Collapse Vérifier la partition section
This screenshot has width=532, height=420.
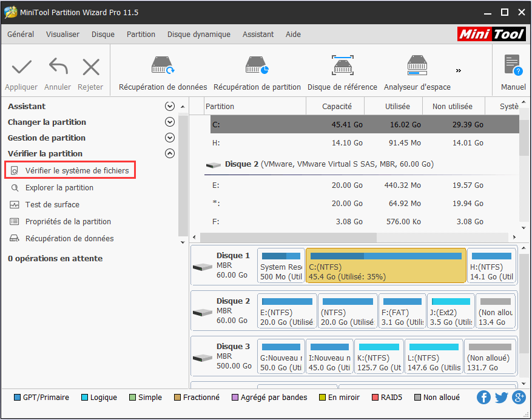tap(170, 153)
